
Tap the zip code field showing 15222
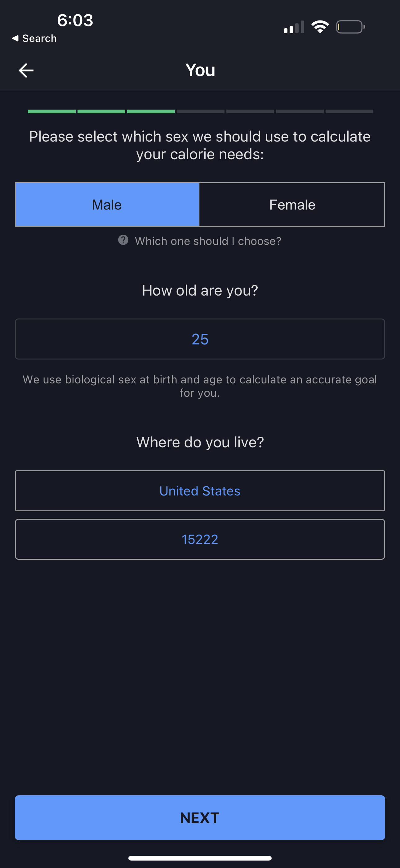pos(200,539)
